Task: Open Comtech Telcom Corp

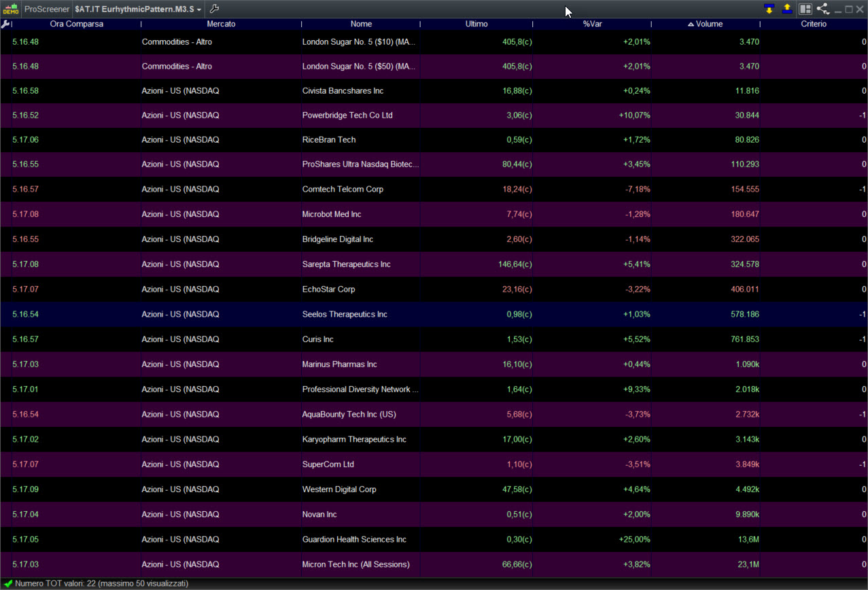Action: 343,190
